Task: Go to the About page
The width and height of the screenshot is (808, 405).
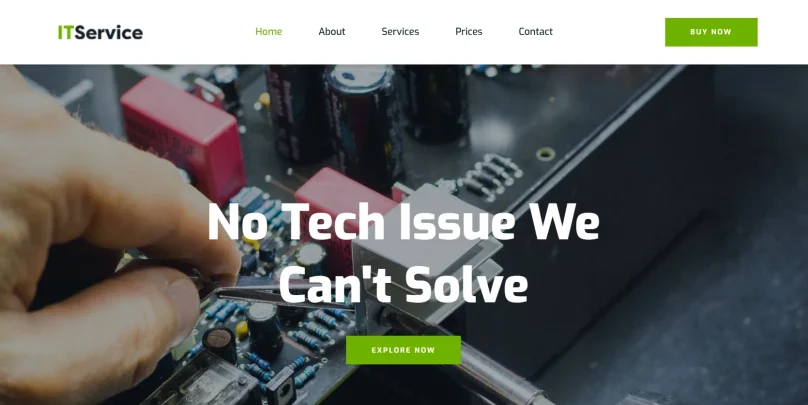Action: 332,31
